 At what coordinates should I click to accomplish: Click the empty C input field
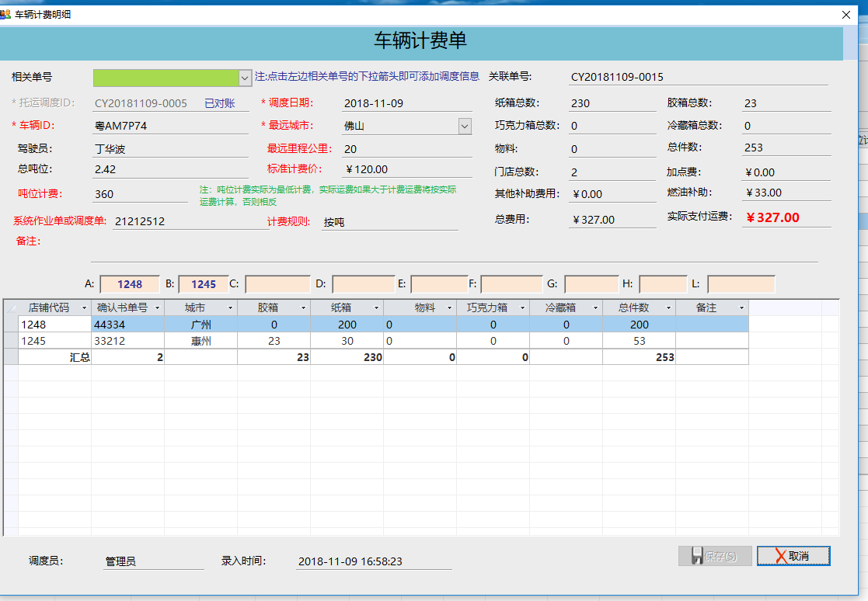click(x=278, y=284)
